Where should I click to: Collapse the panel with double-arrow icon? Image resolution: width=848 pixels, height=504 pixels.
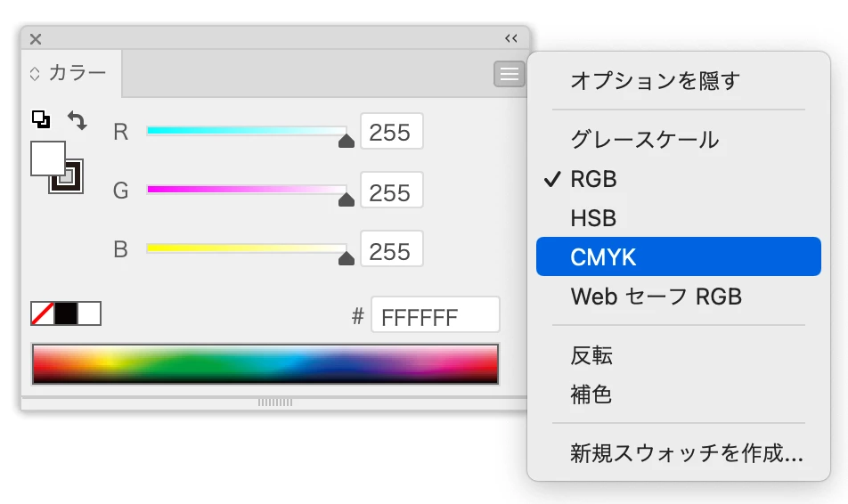(511, 38)
